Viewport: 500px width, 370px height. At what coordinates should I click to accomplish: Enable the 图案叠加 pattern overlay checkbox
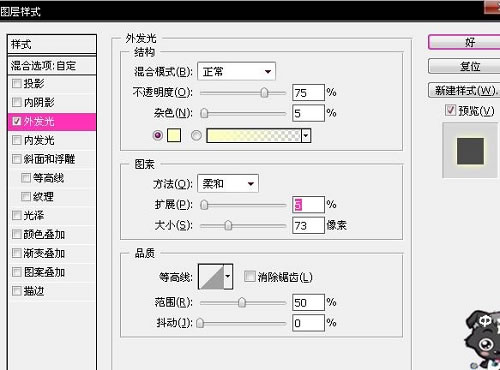point(17,272)
